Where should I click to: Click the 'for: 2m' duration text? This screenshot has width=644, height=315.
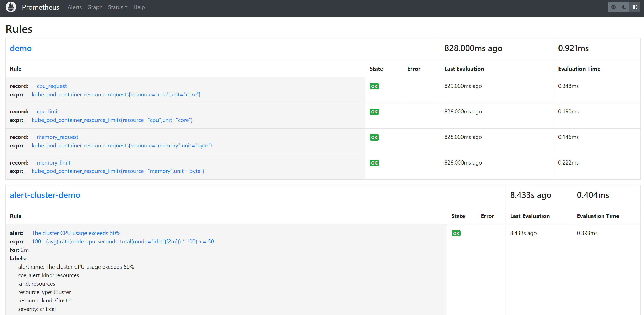[x=19, y=250]
